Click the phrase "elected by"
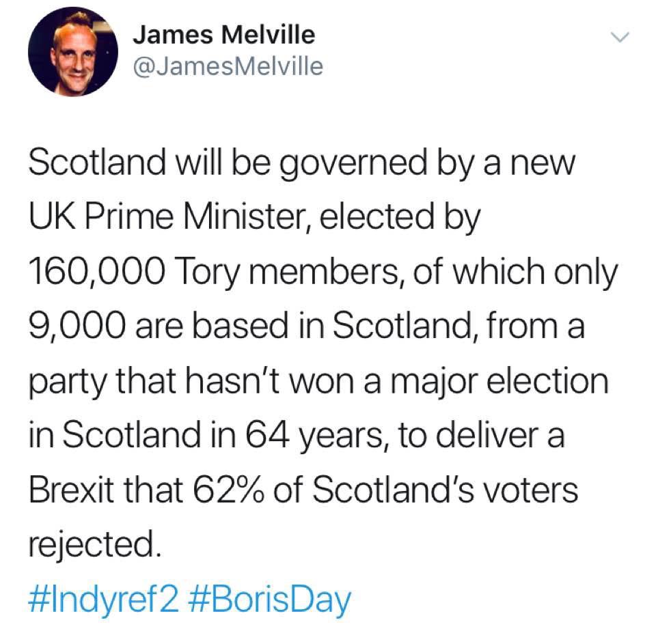The width and height of the screenshot is (656, 644). (x=400, y=216)
